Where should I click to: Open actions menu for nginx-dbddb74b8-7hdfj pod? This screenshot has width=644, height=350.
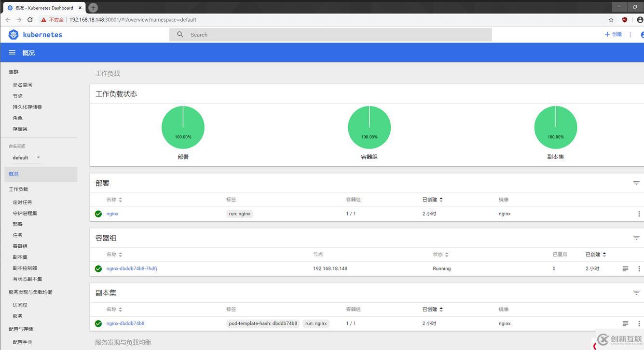click(639, 269)
